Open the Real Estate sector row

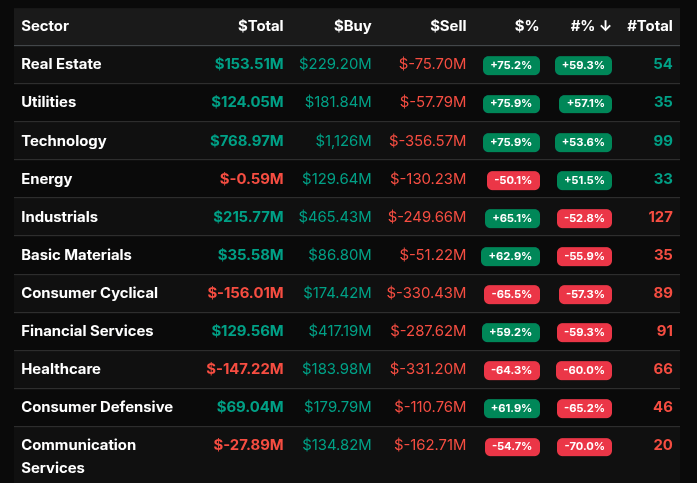click(61, 64)
